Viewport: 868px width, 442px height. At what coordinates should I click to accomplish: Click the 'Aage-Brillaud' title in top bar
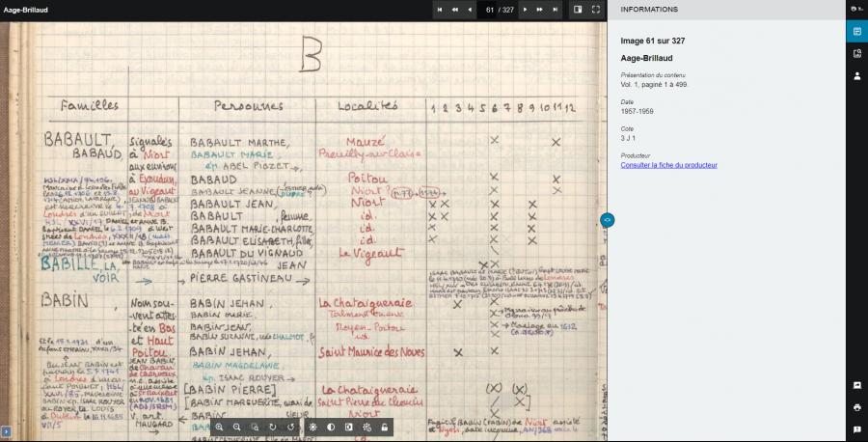[26, 10]
